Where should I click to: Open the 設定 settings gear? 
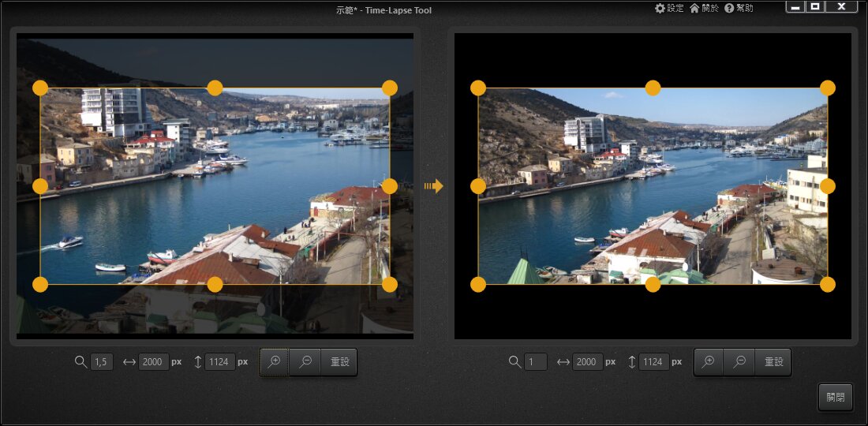click(x=669, y=8)
